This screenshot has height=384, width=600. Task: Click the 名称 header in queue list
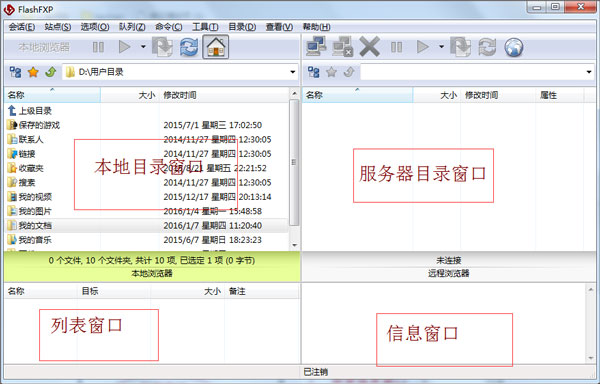tap(41, 291)
